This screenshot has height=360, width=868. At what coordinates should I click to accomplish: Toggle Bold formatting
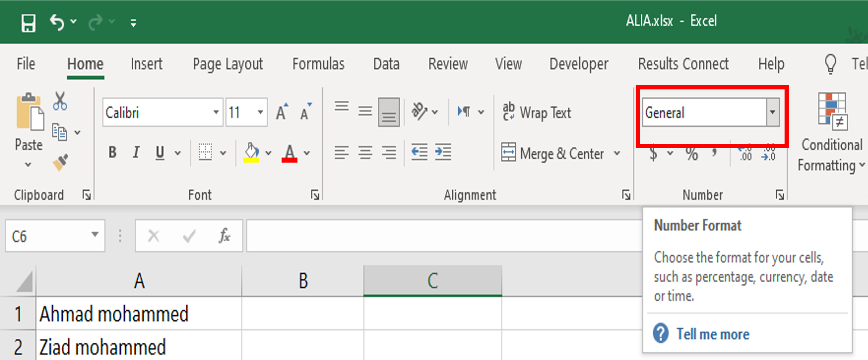pyautogui.click(x=112, y=152)
